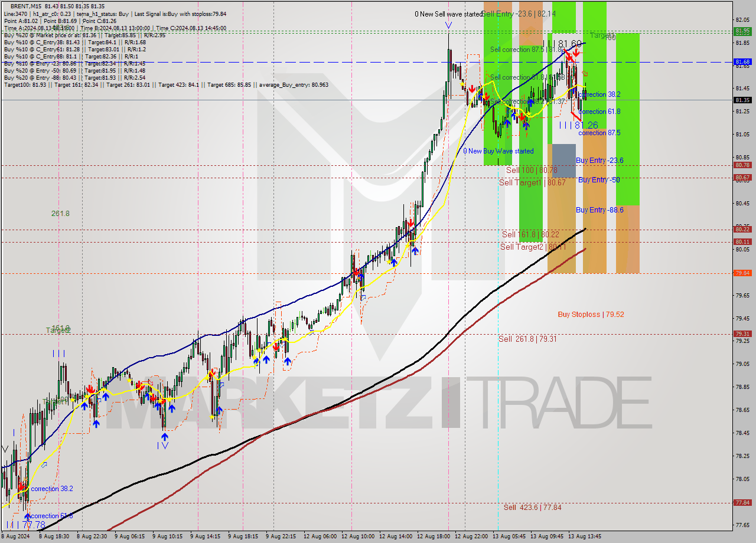The image size is (756, 543).
Task: Select the '9 Aug 06:15' time axis label
Action: pos(130,537)
